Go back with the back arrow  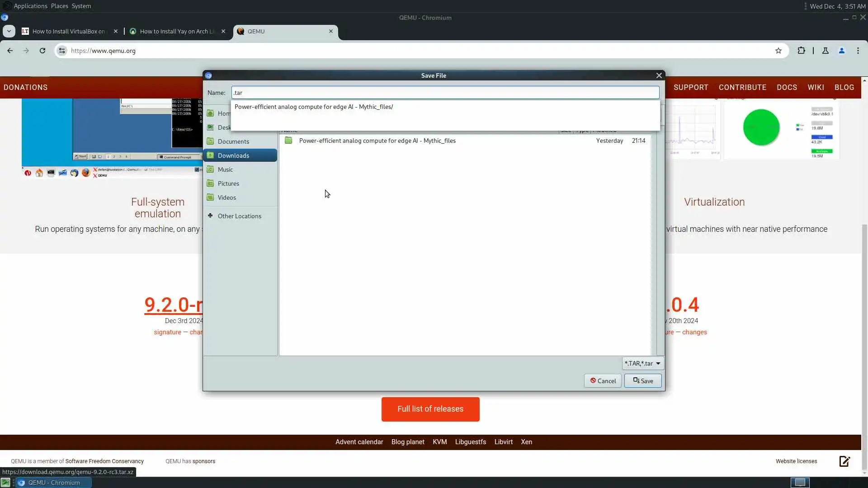[x=10, y=51]
